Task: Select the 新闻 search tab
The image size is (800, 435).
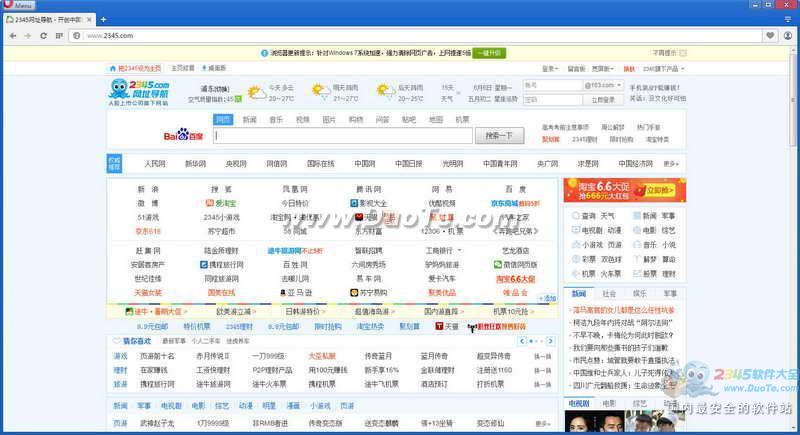Action: 249,119
